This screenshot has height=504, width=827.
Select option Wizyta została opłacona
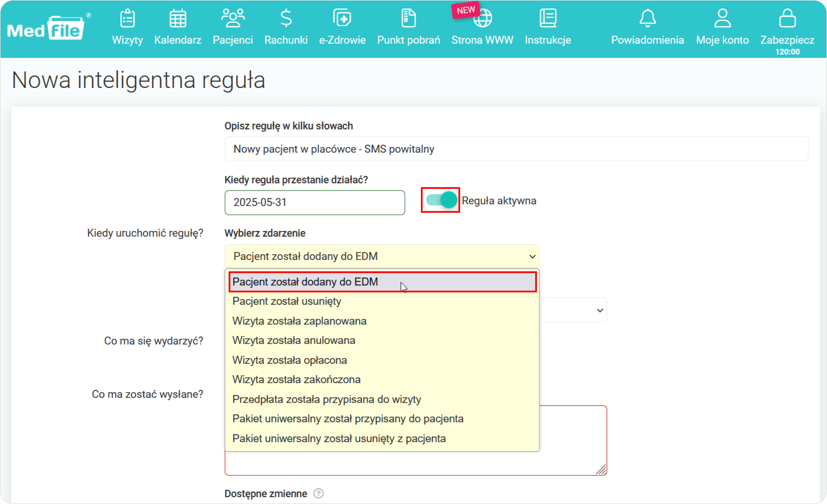(x=382, y=360)
